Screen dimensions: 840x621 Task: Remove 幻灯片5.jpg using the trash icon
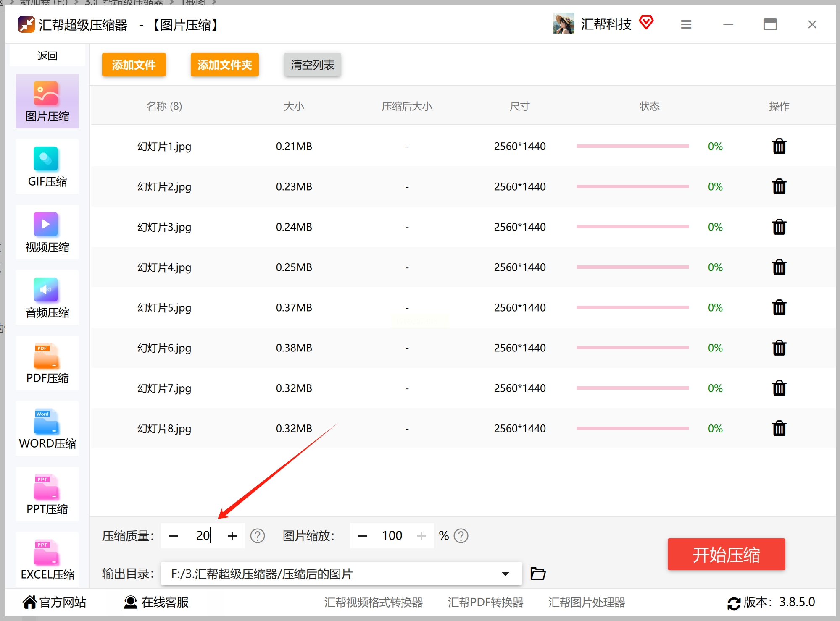779,308
